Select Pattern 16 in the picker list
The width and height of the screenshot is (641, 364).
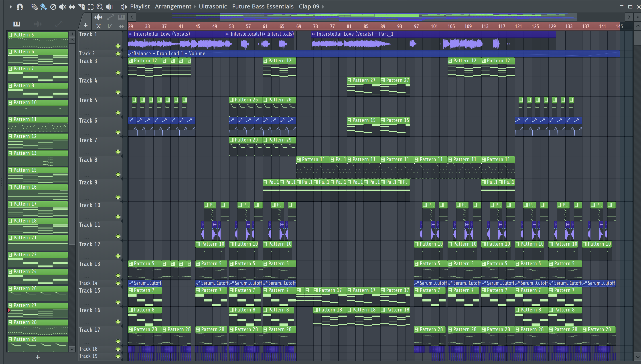[x=38, y=192]
